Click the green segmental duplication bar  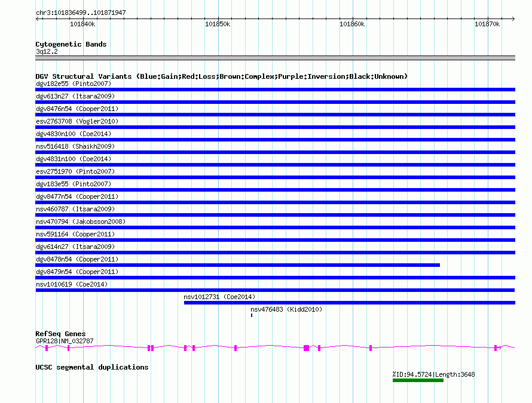pos(418,380)
